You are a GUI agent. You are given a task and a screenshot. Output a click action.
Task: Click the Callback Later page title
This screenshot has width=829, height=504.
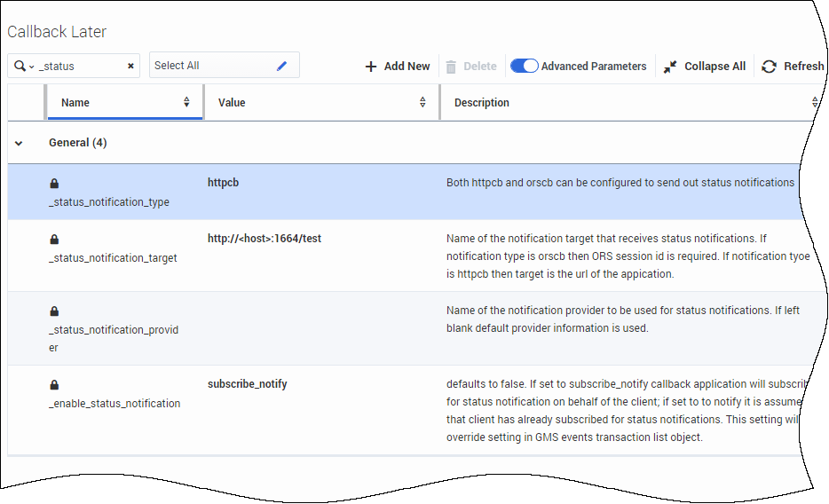tap(57, 32)
